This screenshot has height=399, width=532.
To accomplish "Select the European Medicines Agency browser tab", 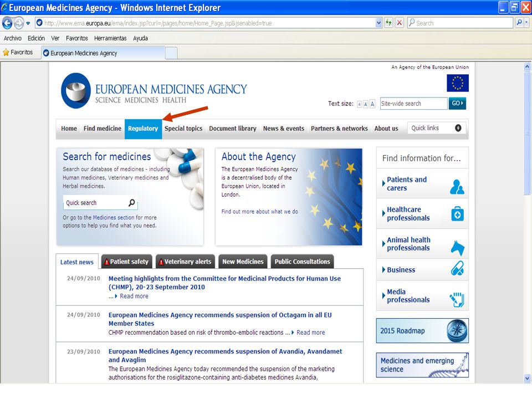I will coord(103,53).
